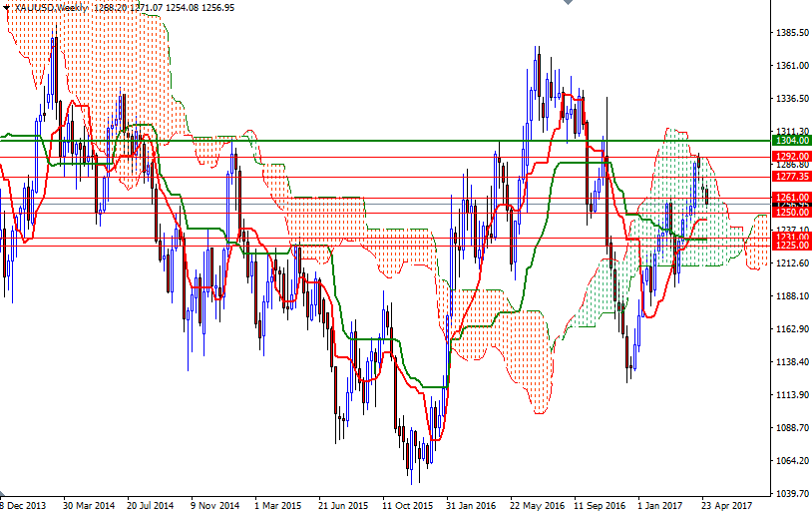
Task: Click the 1385.50 price axis value
Action: [791, 33]
